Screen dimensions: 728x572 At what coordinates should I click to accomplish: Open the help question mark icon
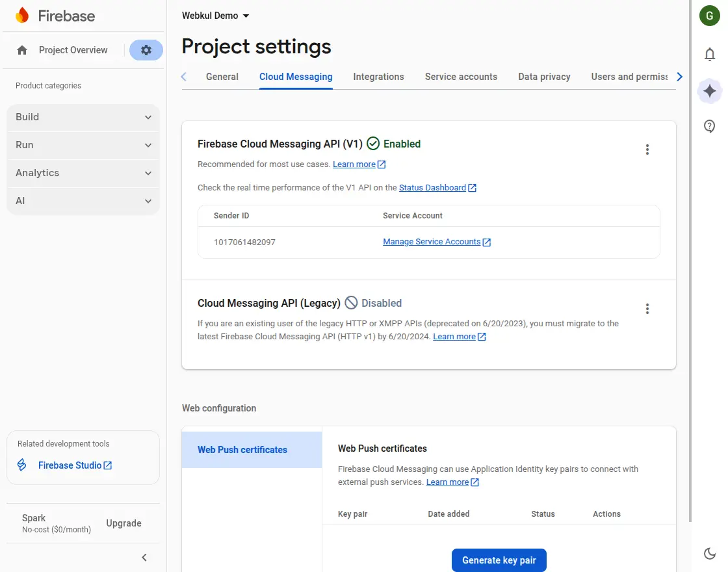pos(710,126)
